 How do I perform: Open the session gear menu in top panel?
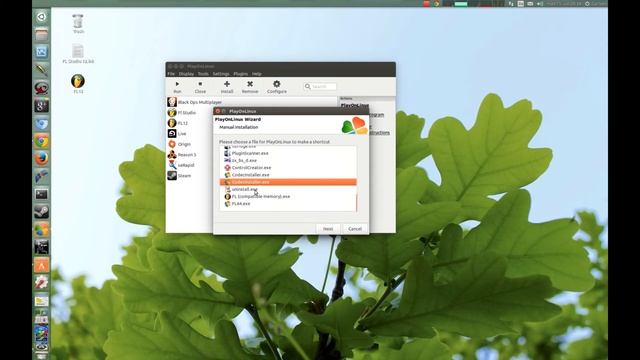[587, 4]
